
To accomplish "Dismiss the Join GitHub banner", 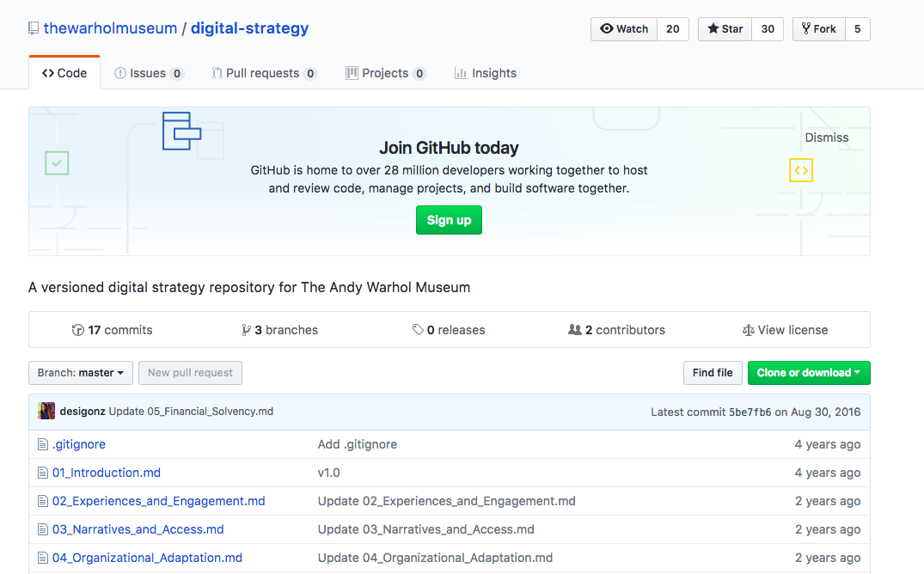I will (827, 137).
